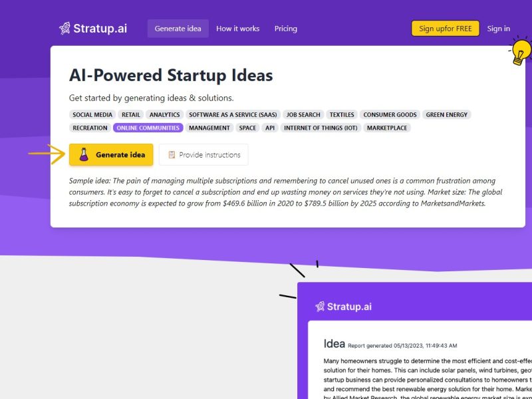The height and width of the screenshot is (399, 532).
Task: Toggle the GREEN ENERGY tag
Action: [x=446, y=114]
